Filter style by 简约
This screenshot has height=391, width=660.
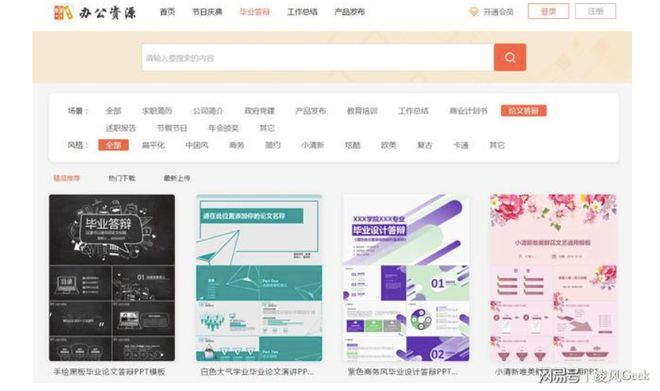pyautogui.click(x=273, y=145)
